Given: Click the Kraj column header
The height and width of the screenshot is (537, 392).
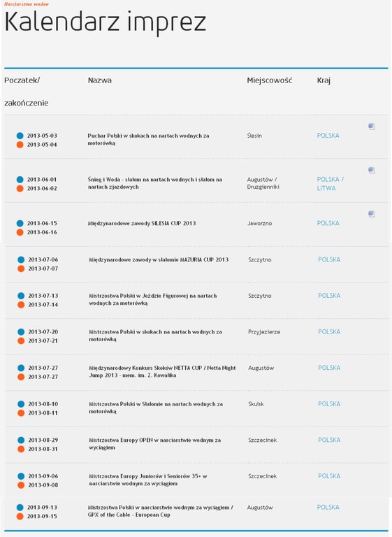Looking at the screenshot, I should pyautogui.click(x=324, y=81).
